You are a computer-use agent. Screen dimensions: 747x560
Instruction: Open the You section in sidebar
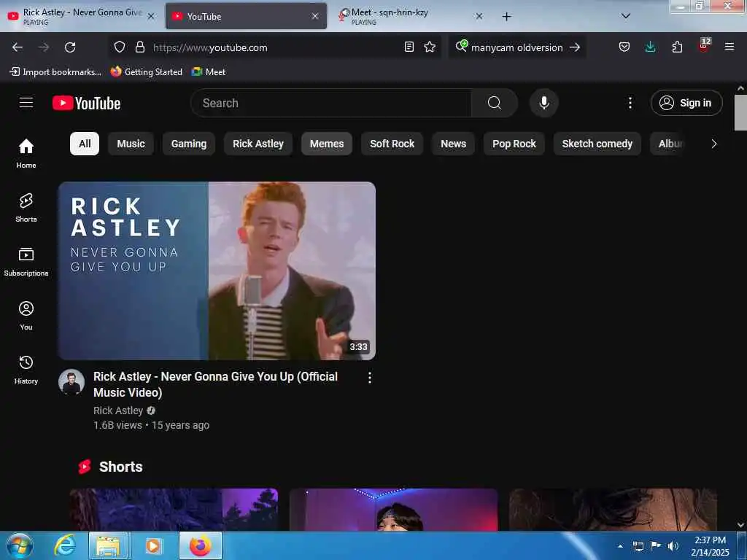(x=26, y=315)
